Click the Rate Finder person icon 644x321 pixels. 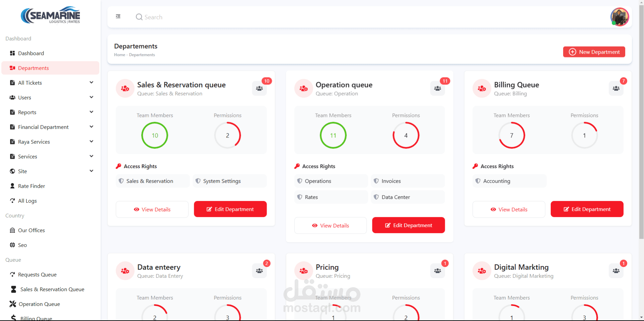pyautogui.click(x=12, y=186)
